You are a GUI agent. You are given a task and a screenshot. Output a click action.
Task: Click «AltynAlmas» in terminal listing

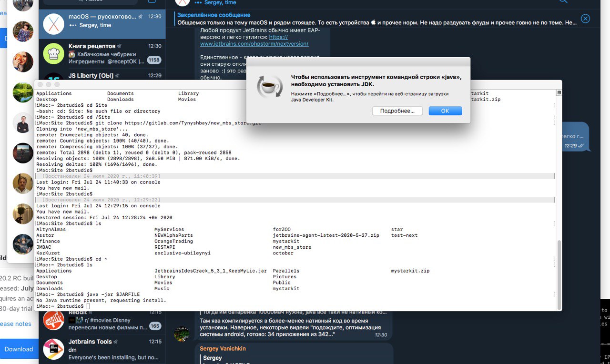point(51,230)
